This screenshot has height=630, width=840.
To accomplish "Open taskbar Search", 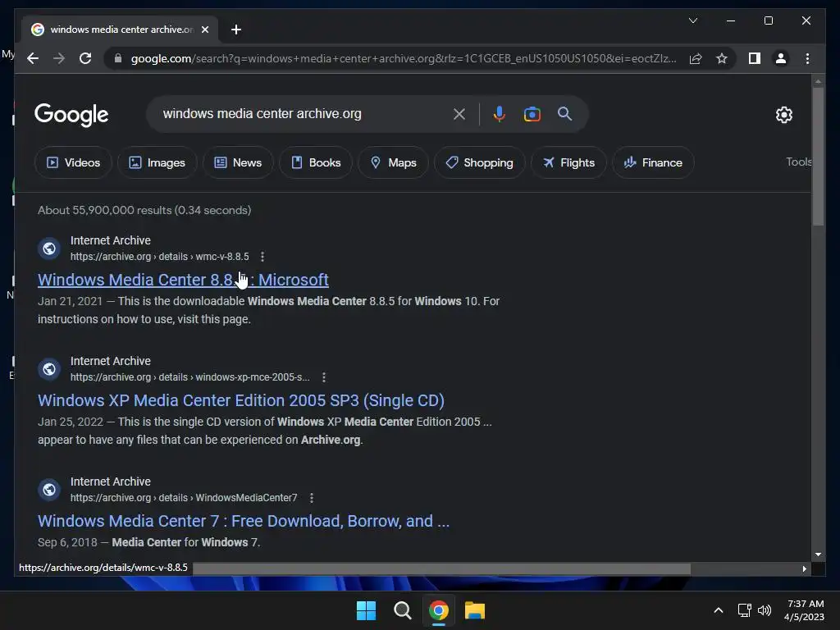I will tap(402, 610).
